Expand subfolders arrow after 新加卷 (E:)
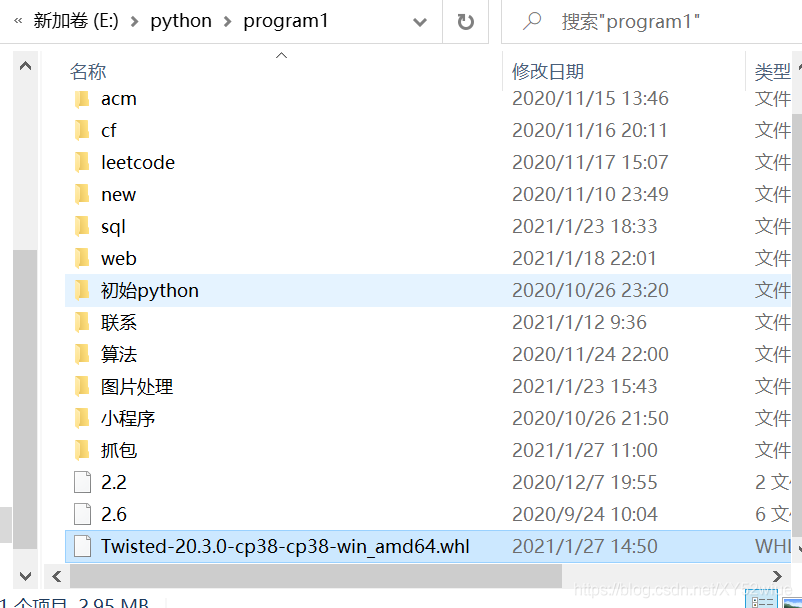802x608 pixels. coord(135,21)
